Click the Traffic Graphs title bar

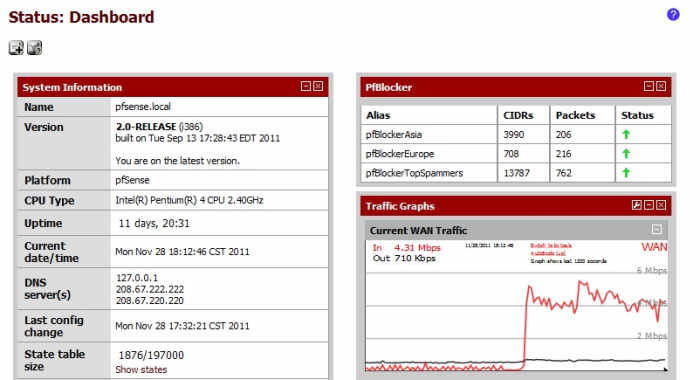[516, 206]
